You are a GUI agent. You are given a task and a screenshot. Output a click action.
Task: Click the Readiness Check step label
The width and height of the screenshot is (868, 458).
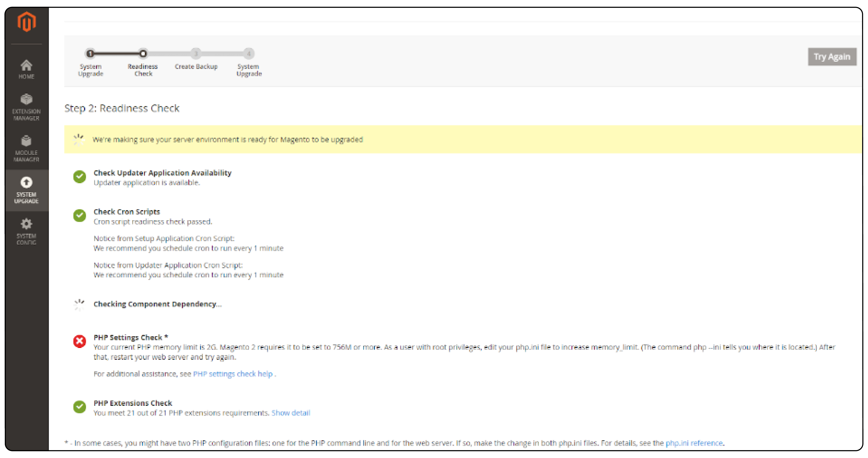pyautogui.click(x=143, y=70)
